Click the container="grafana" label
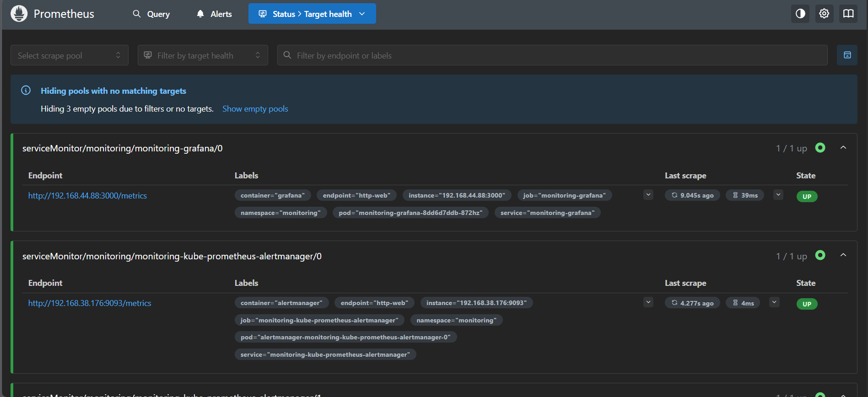 coord(273,195)
